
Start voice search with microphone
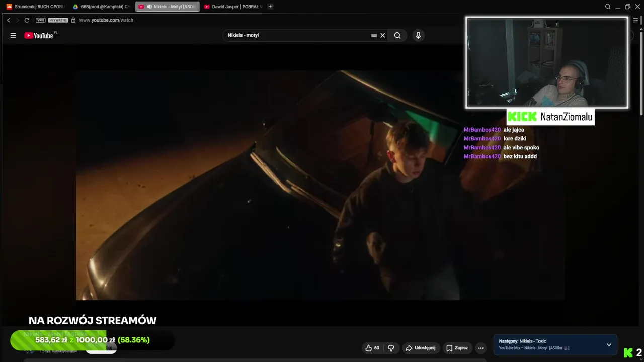click(418, 35)
